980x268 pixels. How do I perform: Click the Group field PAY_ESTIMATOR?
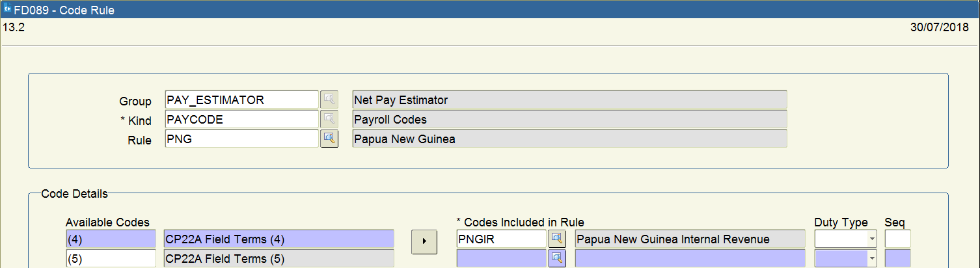(241, 100)
